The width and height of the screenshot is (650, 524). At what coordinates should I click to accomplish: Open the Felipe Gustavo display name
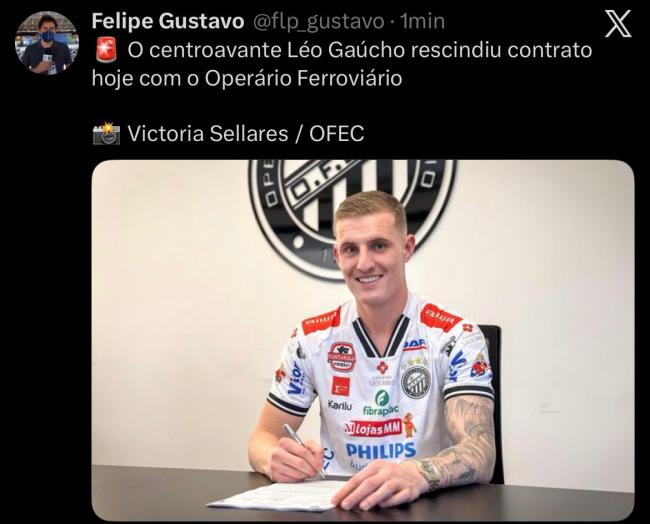click(x=168, y=21)
